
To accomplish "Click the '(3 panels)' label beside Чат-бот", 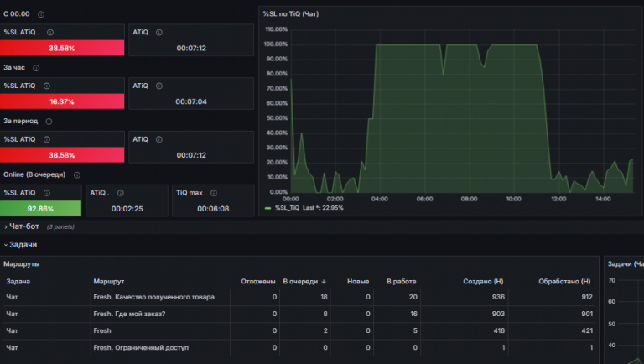I will pyautogui.click(x=60, y=226).
